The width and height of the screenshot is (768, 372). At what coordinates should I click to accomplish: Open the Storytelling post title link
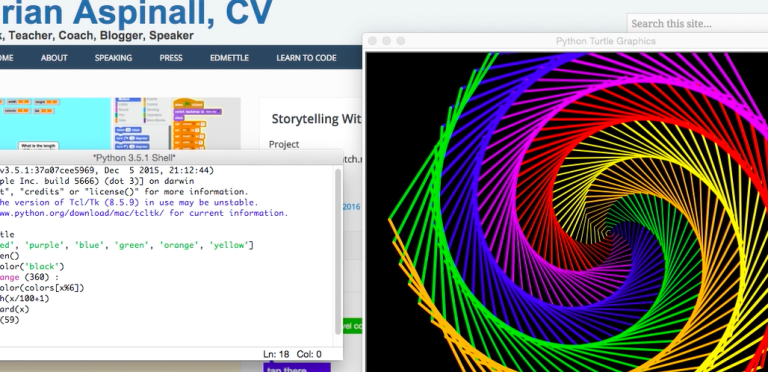316,119
